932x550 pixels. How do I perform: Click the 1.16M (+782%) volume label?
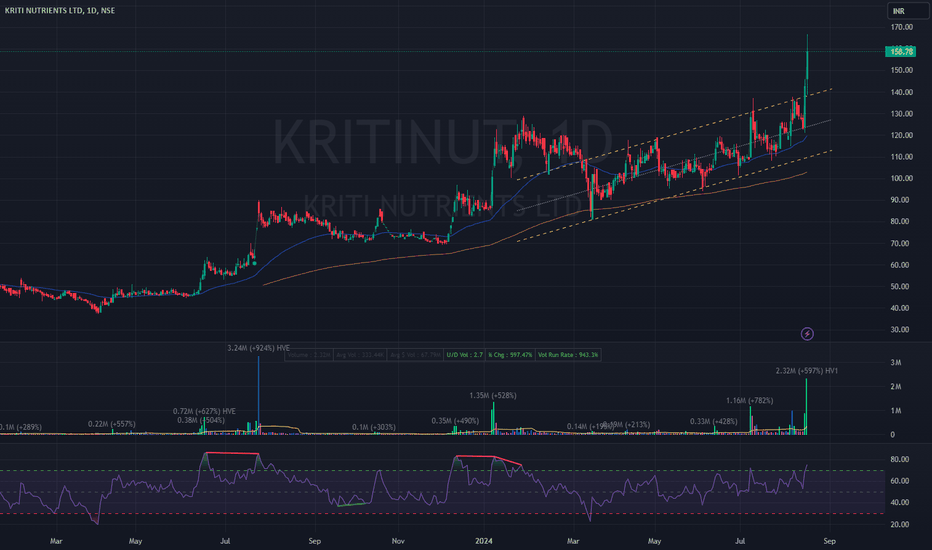point(750,401)
